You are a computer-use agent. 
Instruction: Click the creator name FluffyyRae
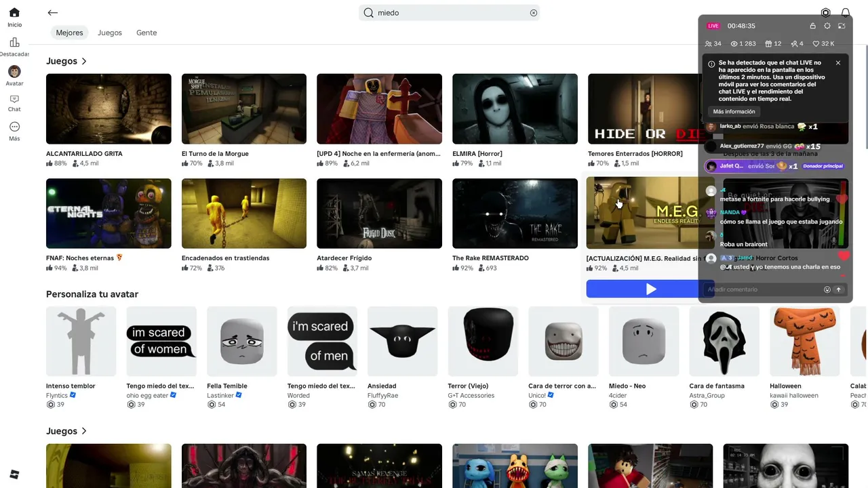point(383,395)
